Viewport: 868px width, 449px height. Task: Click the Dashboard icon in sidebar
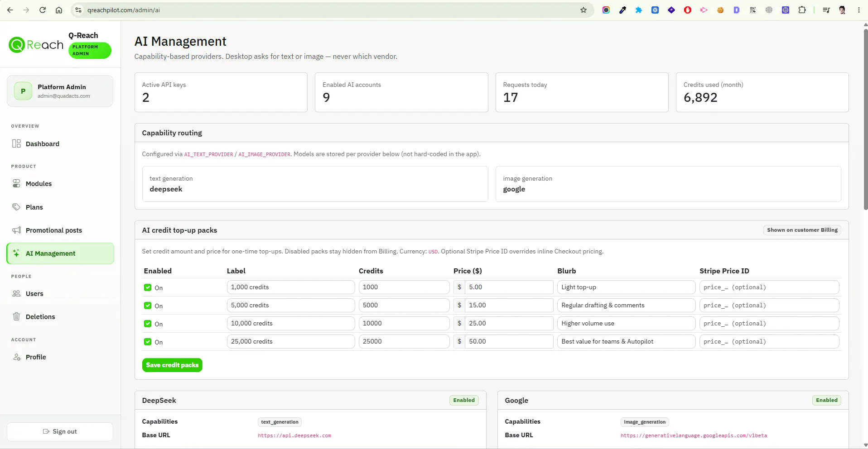(16, 143)
